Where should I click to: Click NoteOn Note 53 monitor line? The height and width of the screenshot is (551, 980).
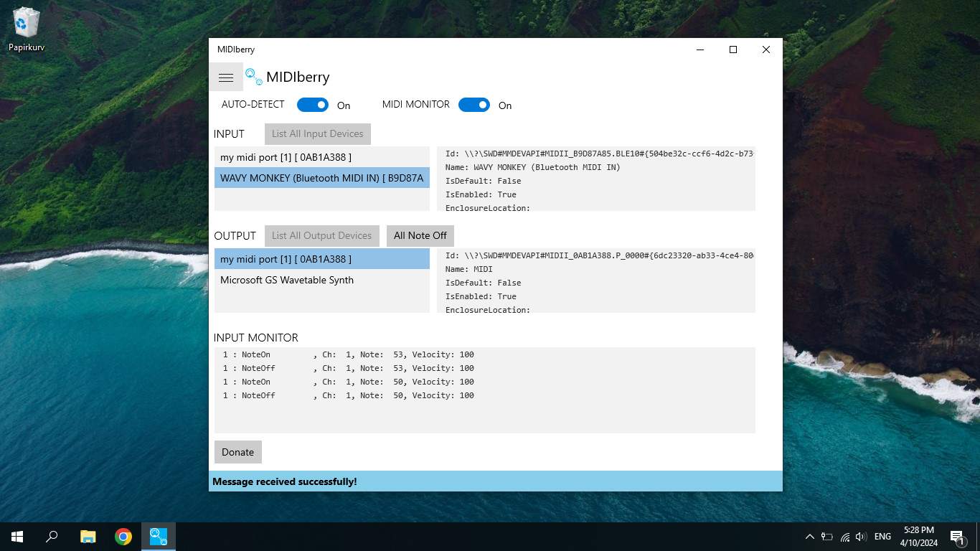[349, 354]
